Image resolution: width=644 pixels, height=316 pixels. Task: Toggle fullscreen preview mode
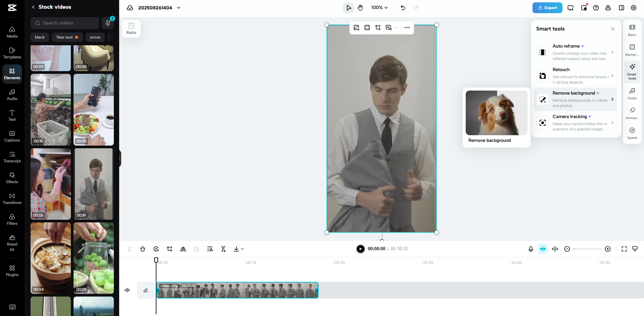click(x=624, y=249)
